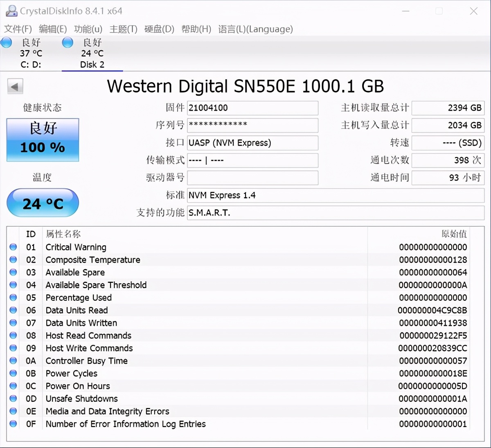Click status dot for Critical Warning row

point(13,247)
